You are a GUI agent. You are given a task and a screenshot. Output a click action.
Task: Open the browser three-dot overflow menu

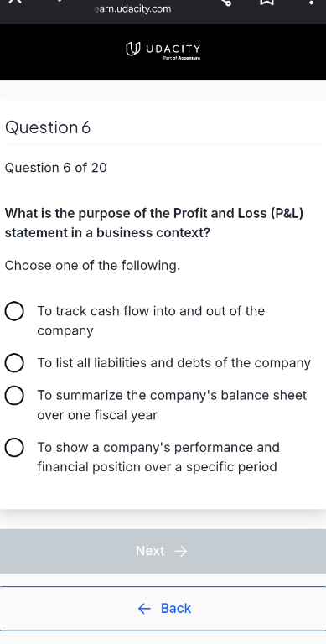click(311, 3)
